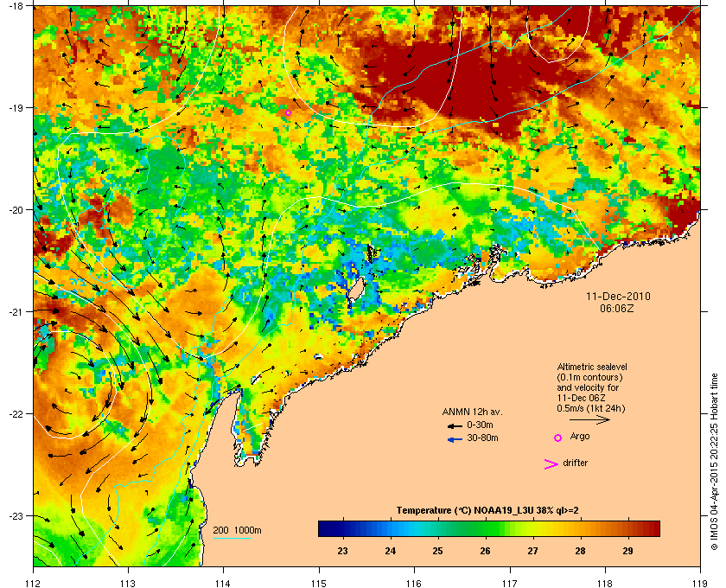Click the longitude axis label 116

[414, 584]
